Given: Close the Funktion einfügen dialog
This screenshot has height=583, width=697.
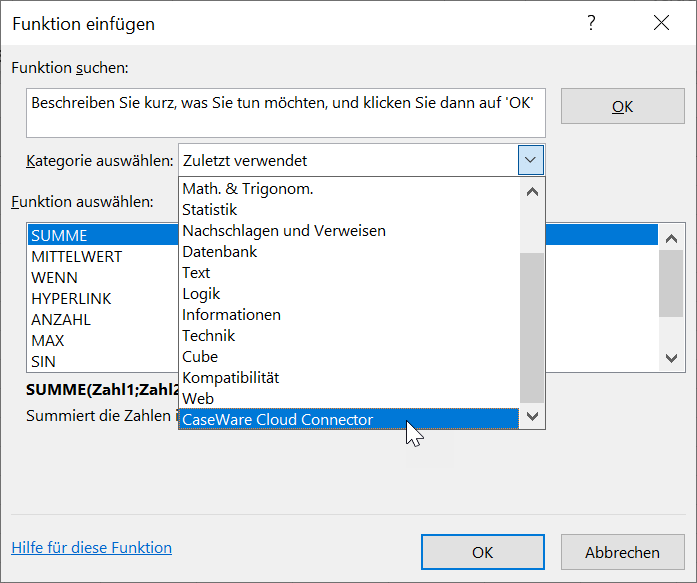Looking at the screenshot, I should click(x=661, y=23).
